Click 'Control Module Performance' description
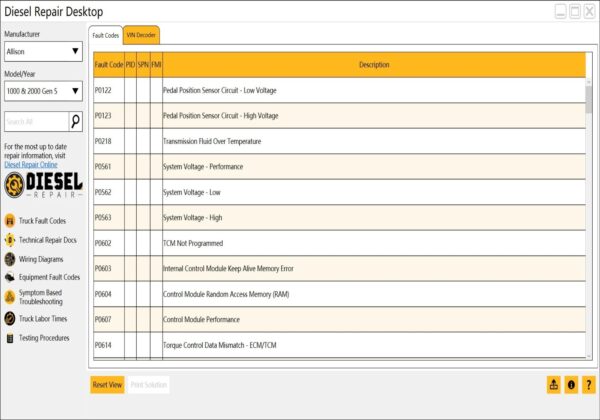The image size is (600, 420). tap(201, 320)
